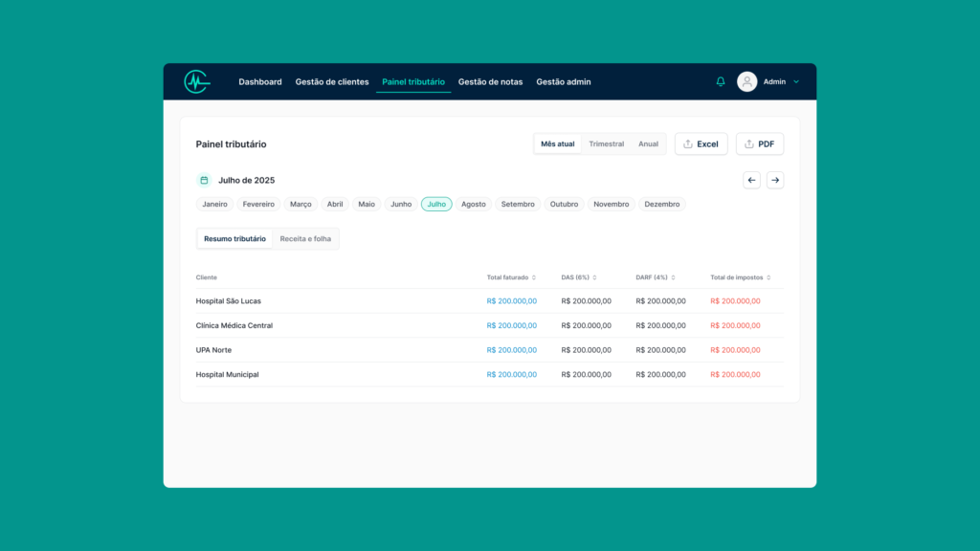The width and height of the screenshot is (980, 551).
Task: Click the heartbeat logo icon
Action: [x=196, y=82]
